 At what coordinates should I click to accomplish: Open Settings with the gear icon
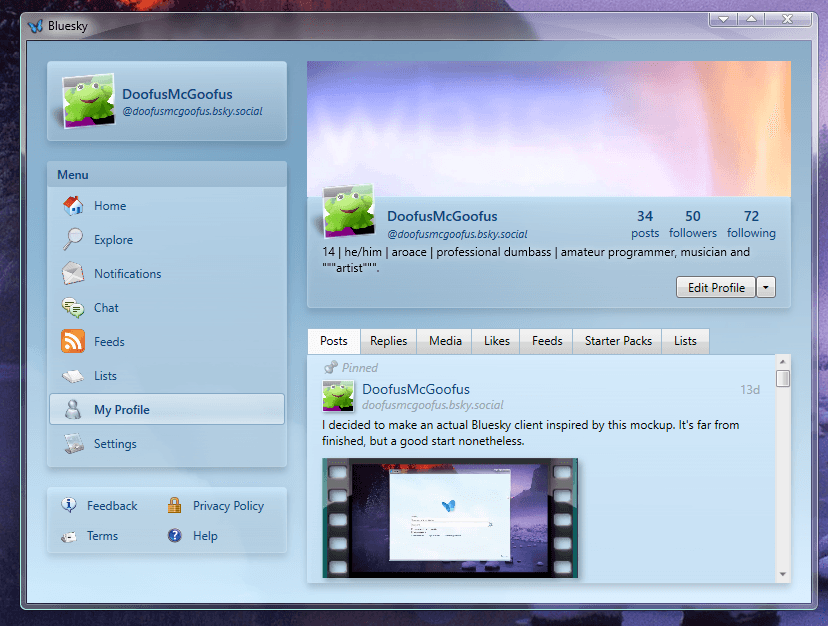coord(74,443)
